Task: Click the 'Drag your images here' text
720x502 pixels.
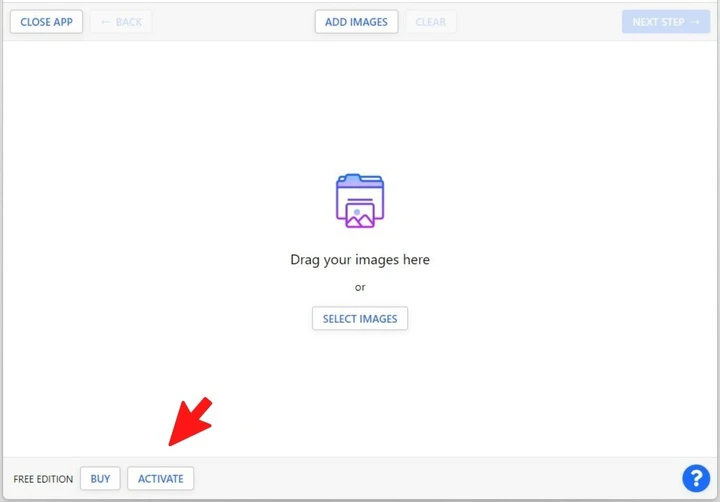Action: 360,259
